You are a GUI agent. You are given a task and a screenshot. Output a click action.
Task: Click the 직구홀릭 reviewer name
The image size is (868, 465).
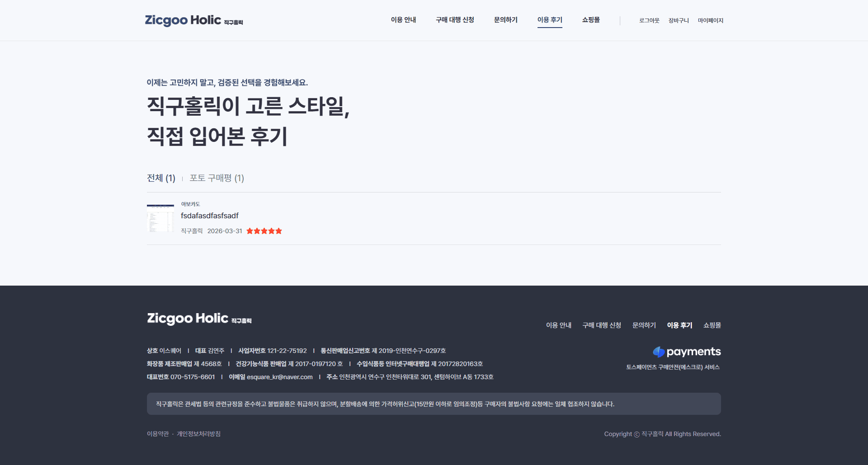pos(192,231)
